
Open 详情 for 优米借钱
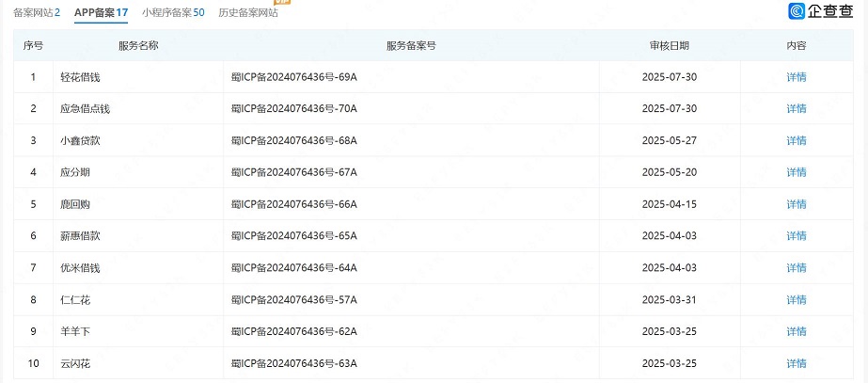coord(797,268)
